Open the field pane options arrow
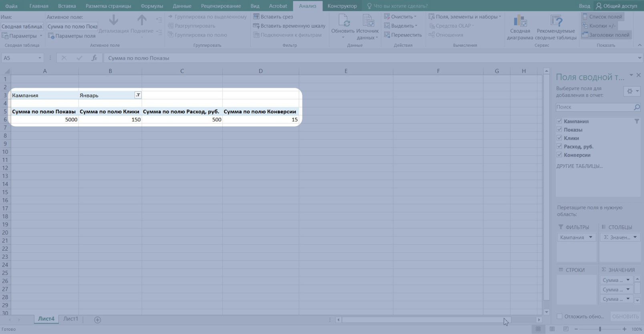The image size is (644, 334). tap(631, 75)
